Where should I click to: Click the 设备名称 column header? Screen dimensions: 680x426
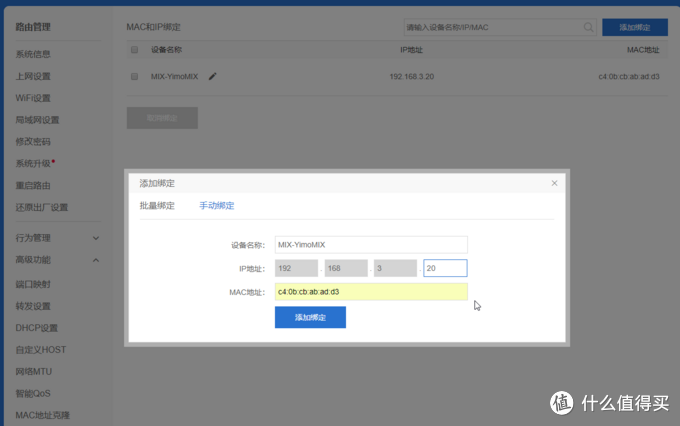click(x=167, y=50)
